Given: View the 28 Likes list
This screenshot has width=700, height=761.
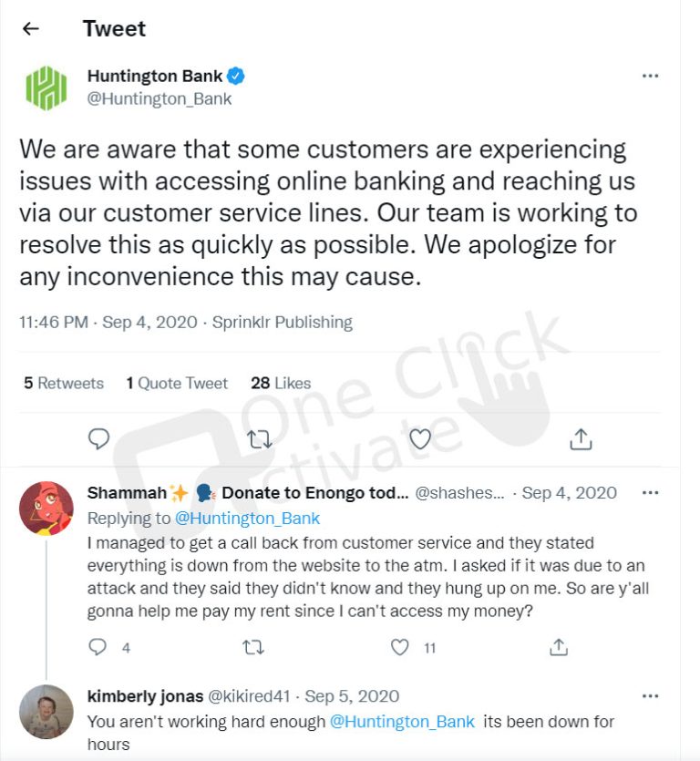Looking at the screenshot, I should 281,383.
